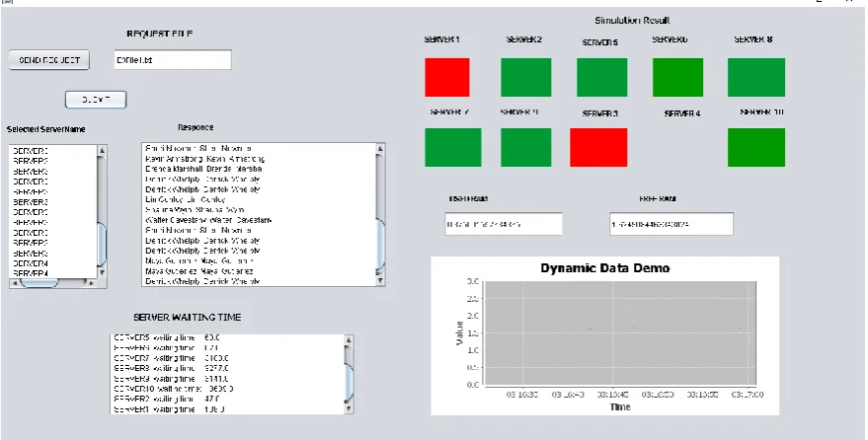Select the SERVER7 waiting time row
The image size is (868, 440).
[x=227, y=358]
